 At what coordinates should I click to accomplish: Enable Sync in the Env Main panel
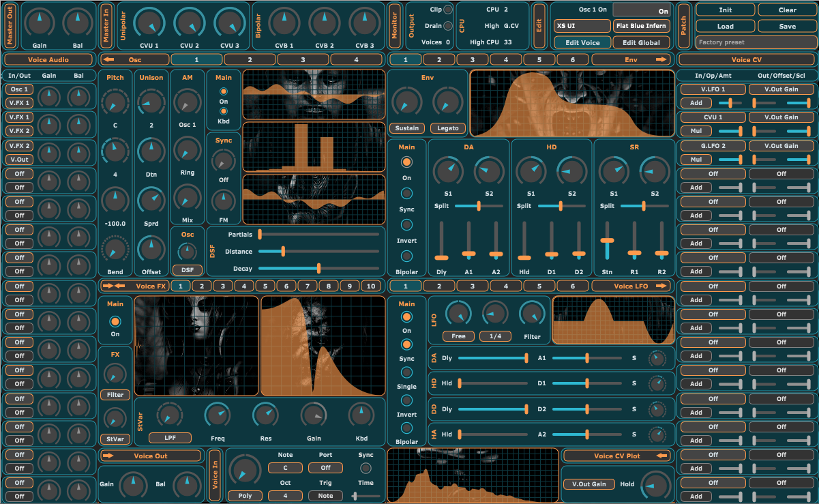(406, 194)
